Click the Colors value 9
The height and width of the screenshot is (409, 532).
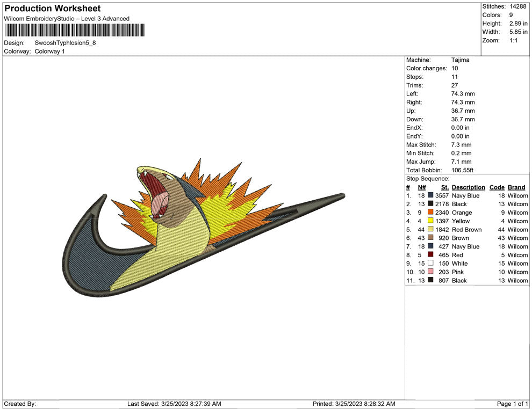(511, 15)
